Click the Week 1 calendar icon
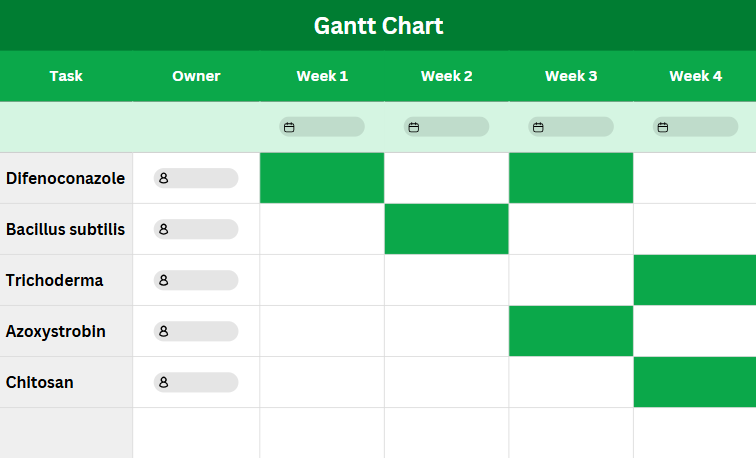Image resolution: width=756 pixels, height=458 pixels. 289,127
